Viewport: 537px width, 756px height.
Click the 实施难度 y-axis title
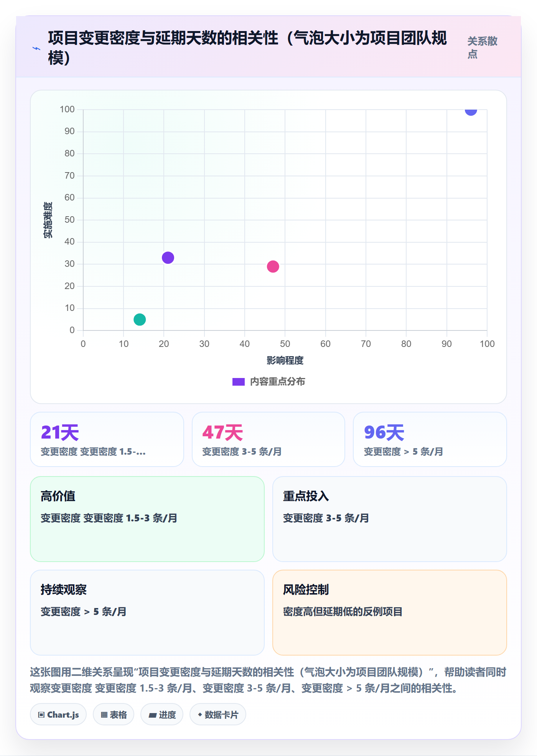click(48, 220)
